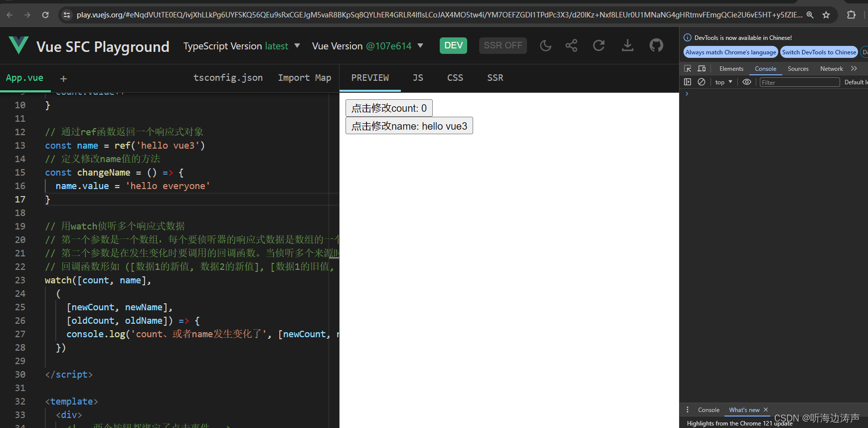
Task: Click the 'hello everyone' string in code
Action: [168, 186]
